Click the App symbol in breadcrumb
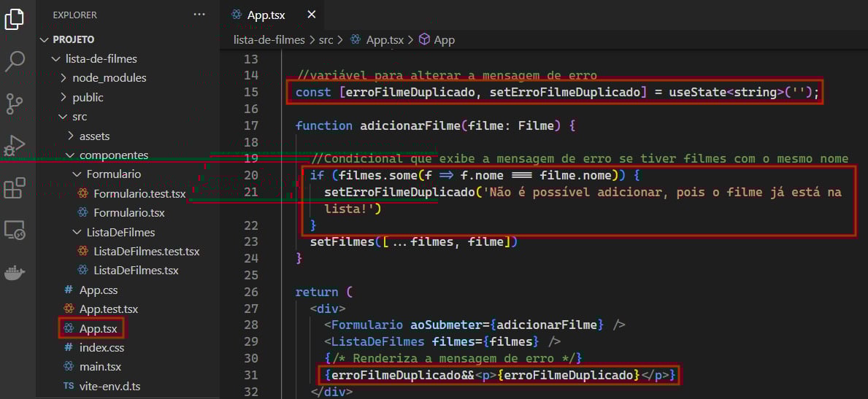This screenshot has height=399, width=868. pyautogui.click(x=444, y=40)
